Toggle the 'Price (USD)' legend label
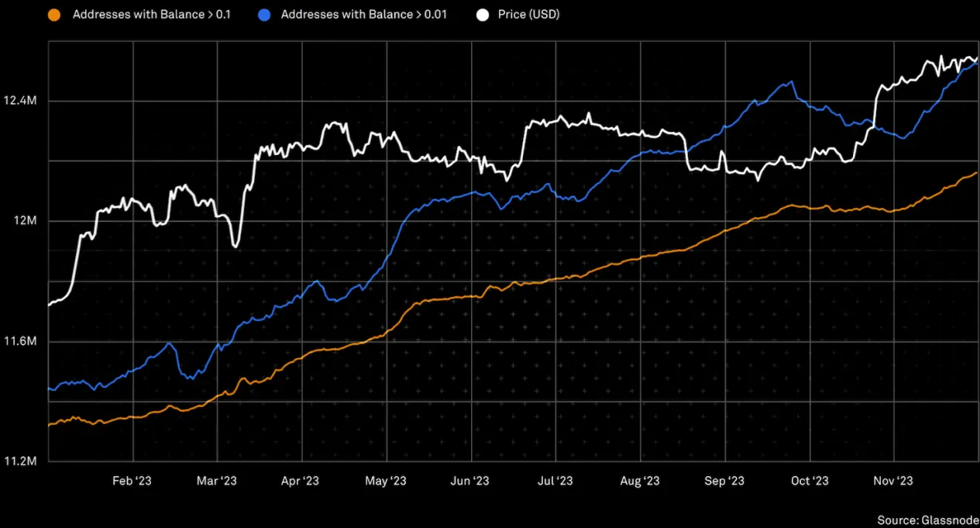The height and width of the screenshot is (528, 980). click(529, 14)
